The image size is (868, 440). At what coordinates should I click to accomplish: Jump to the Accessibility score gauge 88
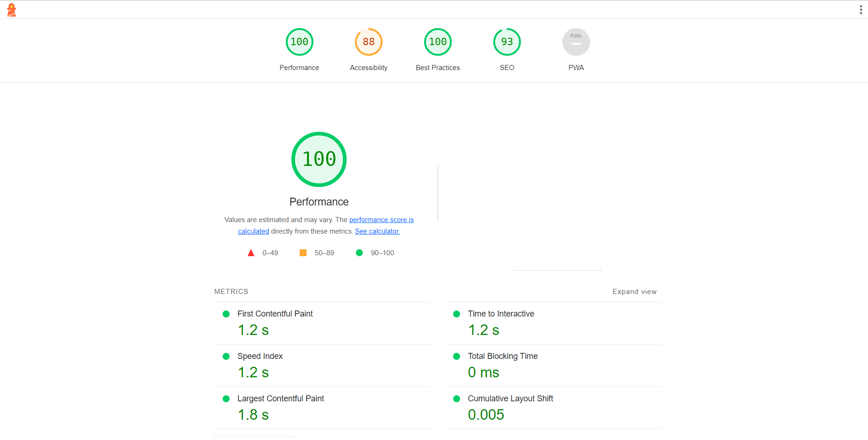tap(369, 42)
